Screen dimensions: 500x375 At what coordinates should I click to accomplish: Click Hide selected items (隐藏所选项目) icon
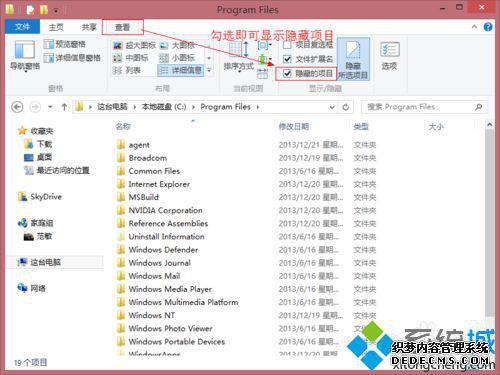353,59
